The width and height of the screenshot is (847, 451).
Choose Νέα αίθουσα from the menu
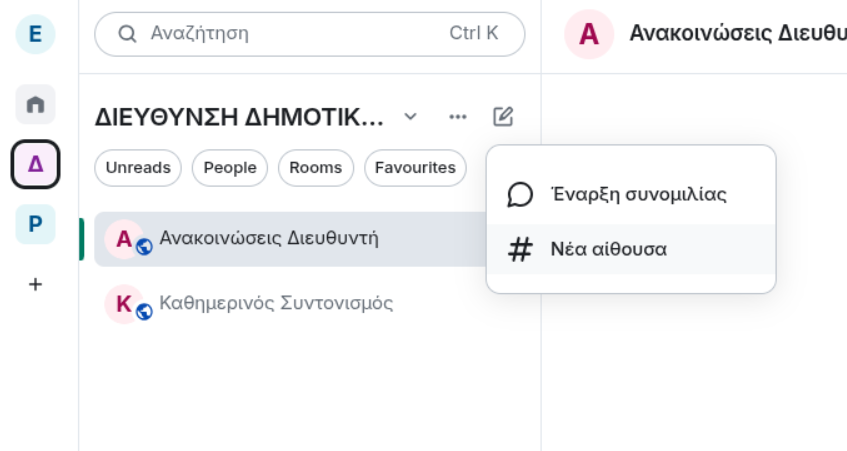(x=631, y=250)
